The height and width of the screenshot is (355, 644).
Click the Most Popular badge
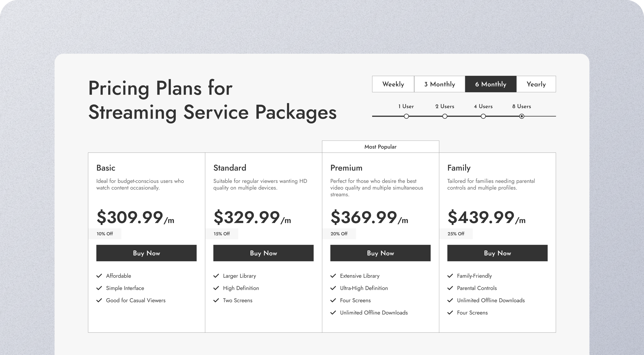pos(380,147)
